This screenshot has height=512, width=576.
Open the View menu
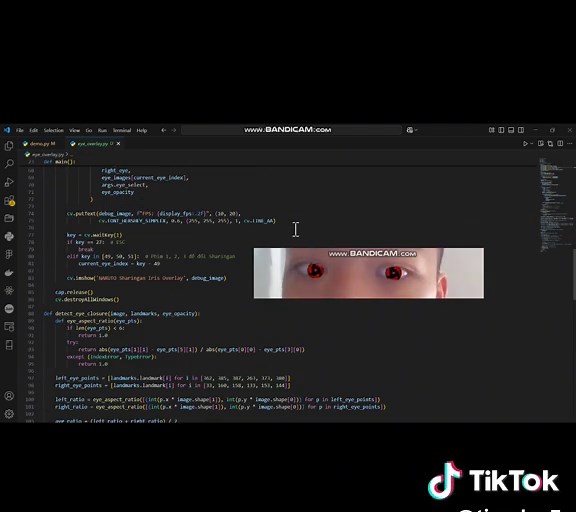(75, 130)
